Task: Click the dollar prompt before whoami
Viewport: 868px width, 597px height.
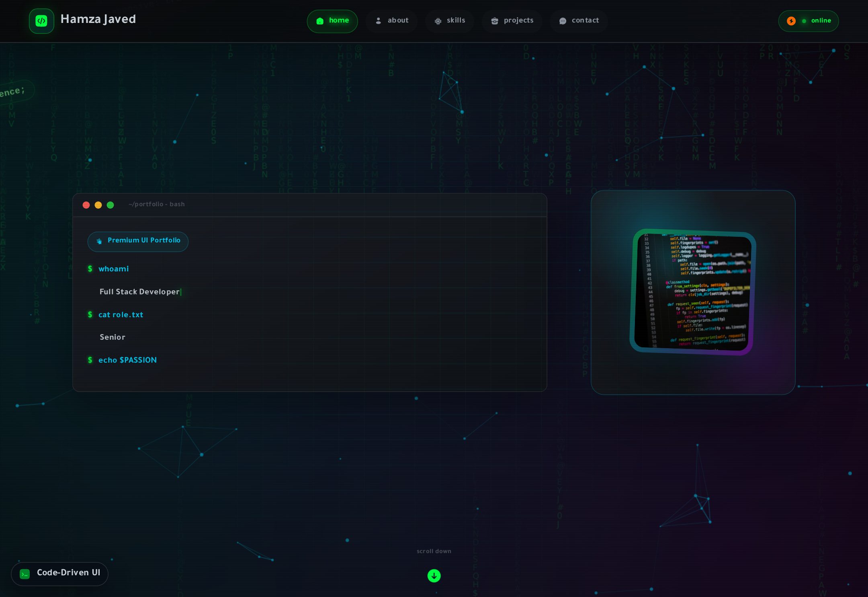Action: pyautogui.click(x=90, y=269)
